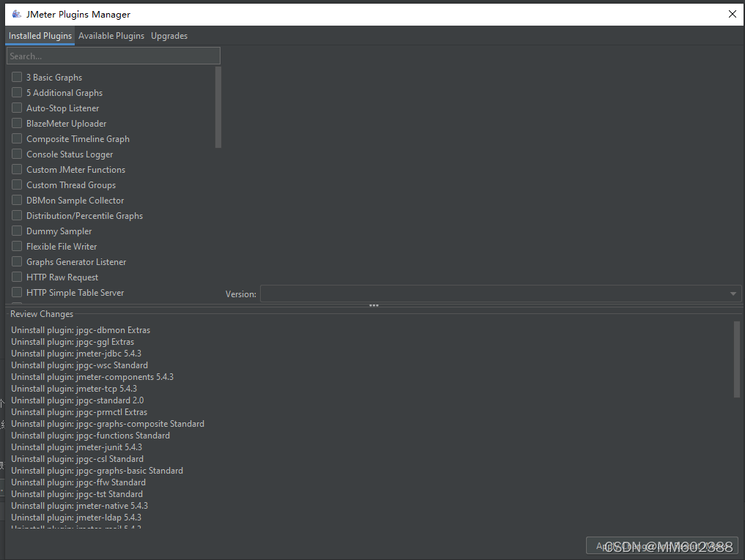
Task: Click the 'Uninstall plugin: jpgc-standard 2.0' line
Action: coord(78,400)
